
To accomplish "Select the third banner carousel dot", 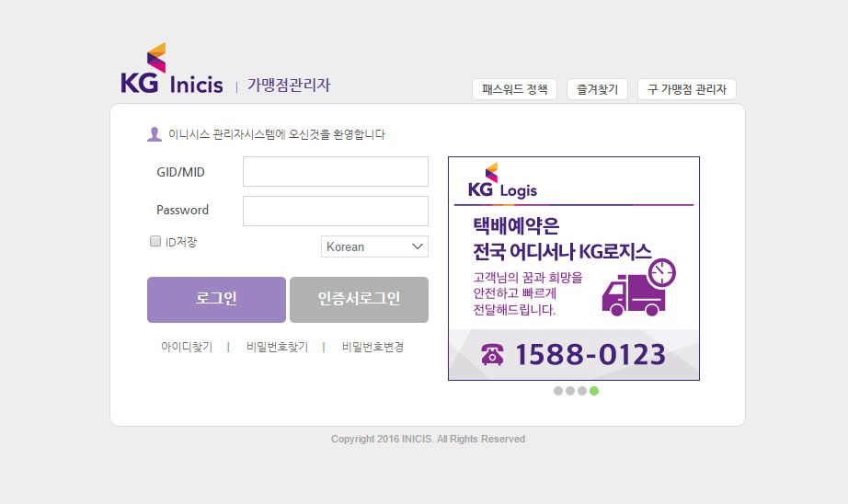I will pyautogui.click(x=582, y=391).
